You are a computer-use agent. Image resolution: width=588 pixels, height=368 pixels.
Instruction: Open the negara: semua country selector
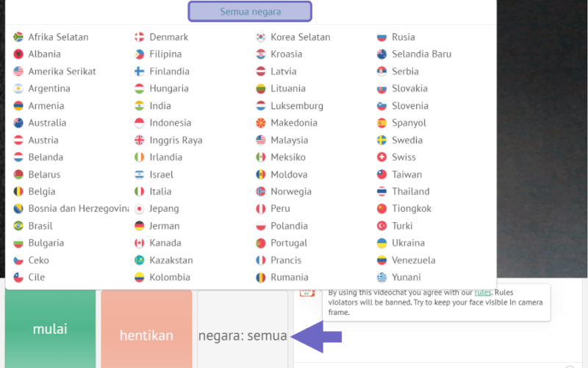243,336
